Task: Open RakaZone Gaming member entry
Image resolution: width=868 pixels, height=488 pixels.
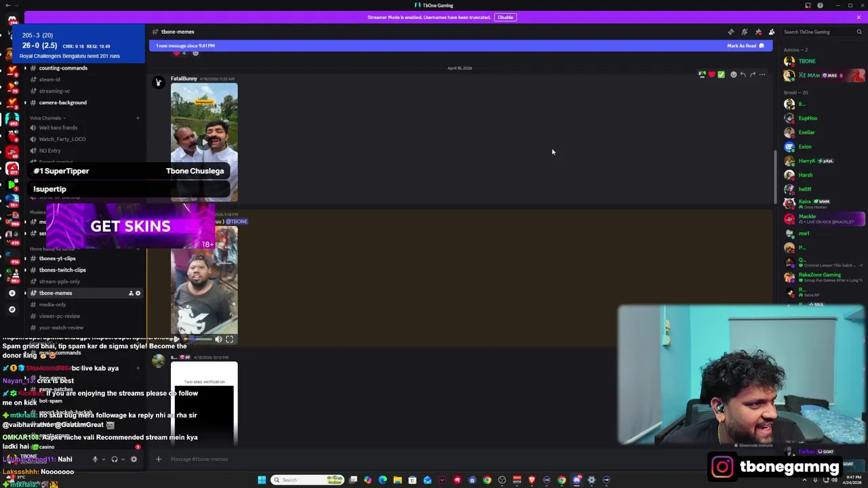Action: coord(824,277)
